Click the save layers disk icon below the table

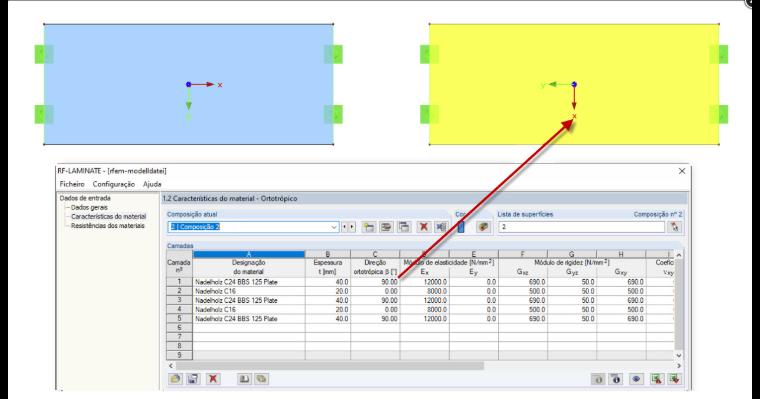(193, 379)
